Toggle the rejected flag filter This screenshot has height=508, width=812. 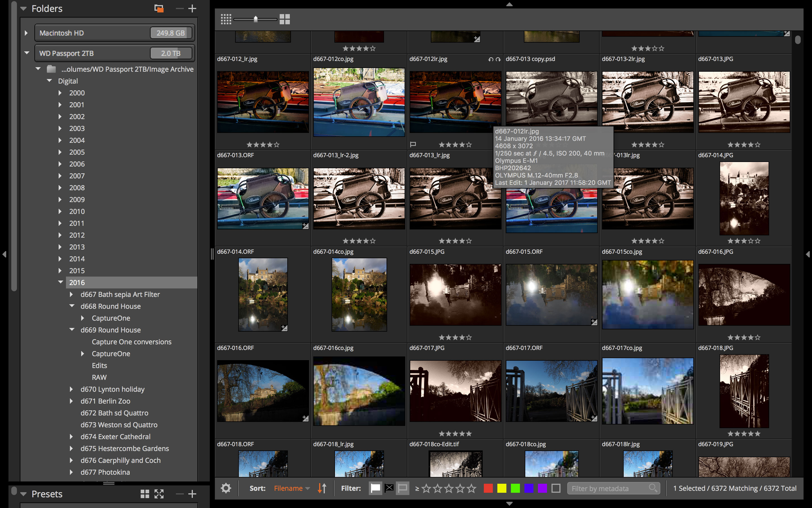coord(389,488)
